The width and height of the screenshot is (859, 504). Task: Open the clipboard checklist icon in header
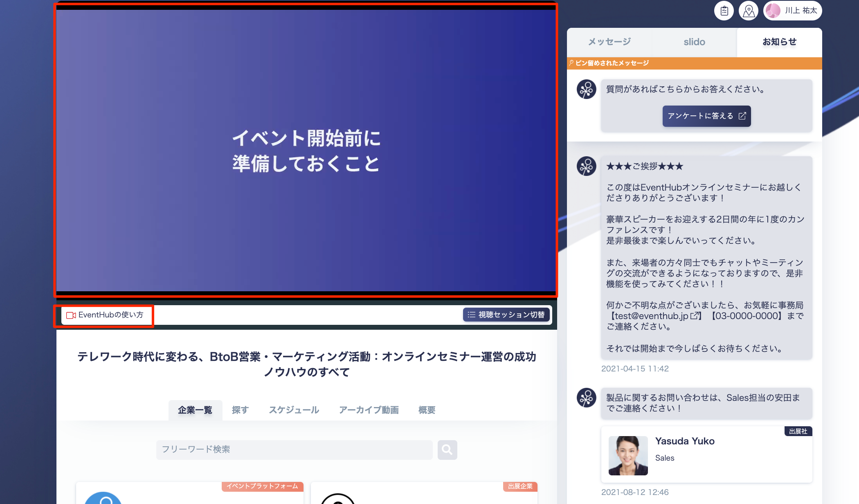pos(724,11)
